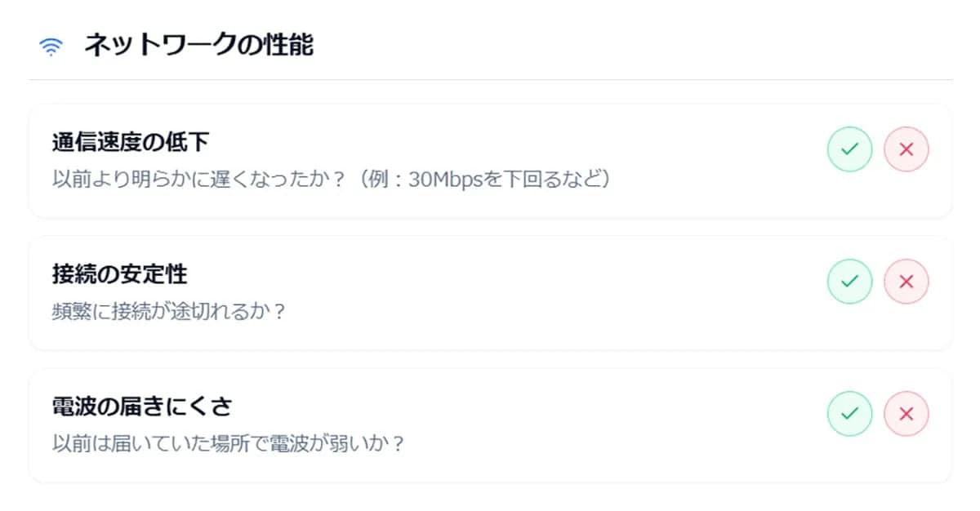Confirm weak signal areas with the check
980x511 pixels.
click(849, 415)
